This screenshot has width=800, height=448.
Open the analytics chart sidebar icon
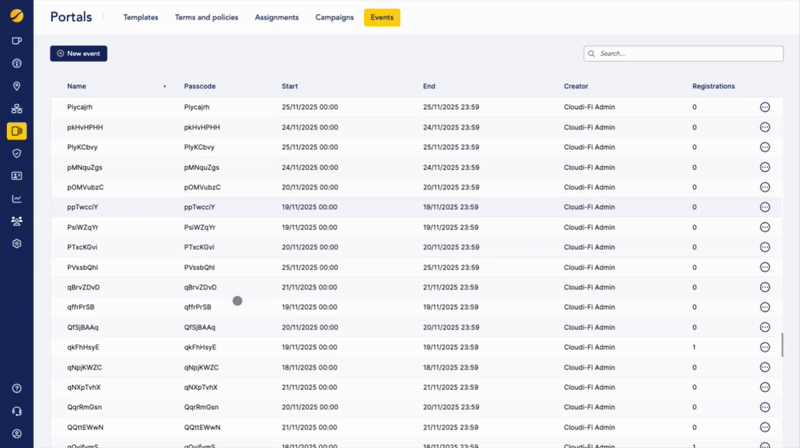click(x=17, y=198)
